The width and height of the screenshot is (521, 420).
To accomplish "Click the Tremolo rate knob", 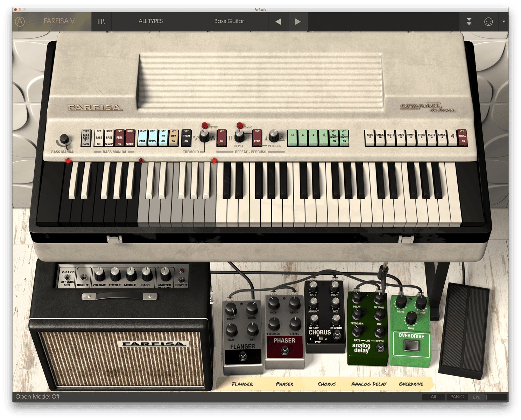I will [x=205, y=136].
